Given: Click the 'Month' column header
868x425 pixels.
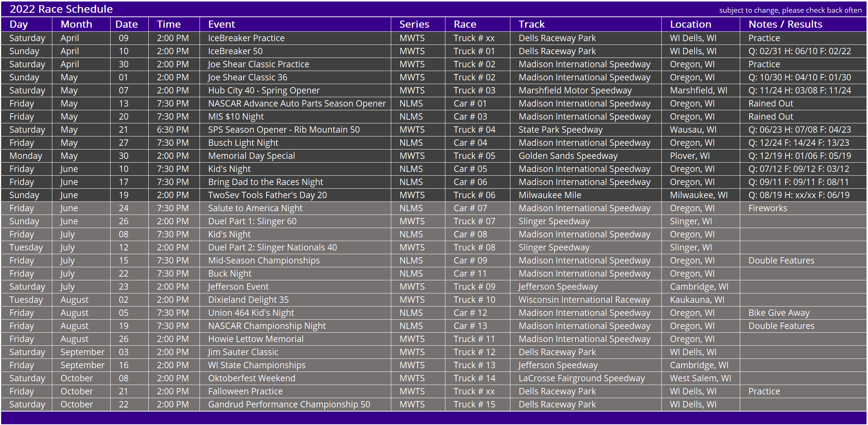Looking at the screenshot, I should 76,24.
